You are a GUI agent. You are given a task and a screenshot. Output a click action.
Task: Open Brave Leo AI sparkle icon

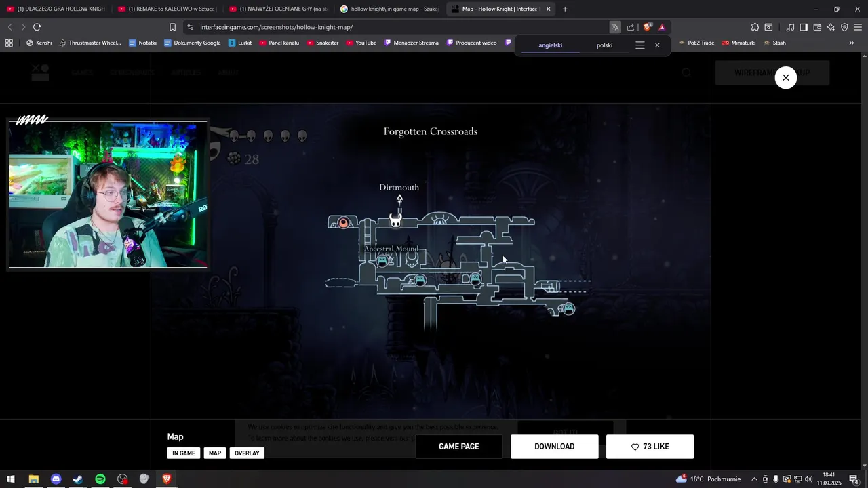click(x=831, y=27)
